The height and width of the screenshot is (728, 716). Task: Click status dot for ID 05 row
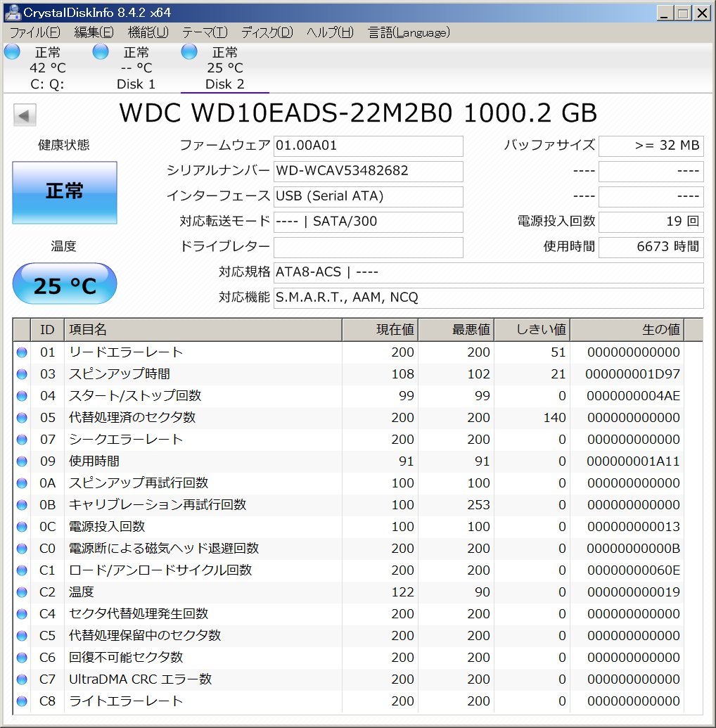pyautogui.click(x=22, y=418)
